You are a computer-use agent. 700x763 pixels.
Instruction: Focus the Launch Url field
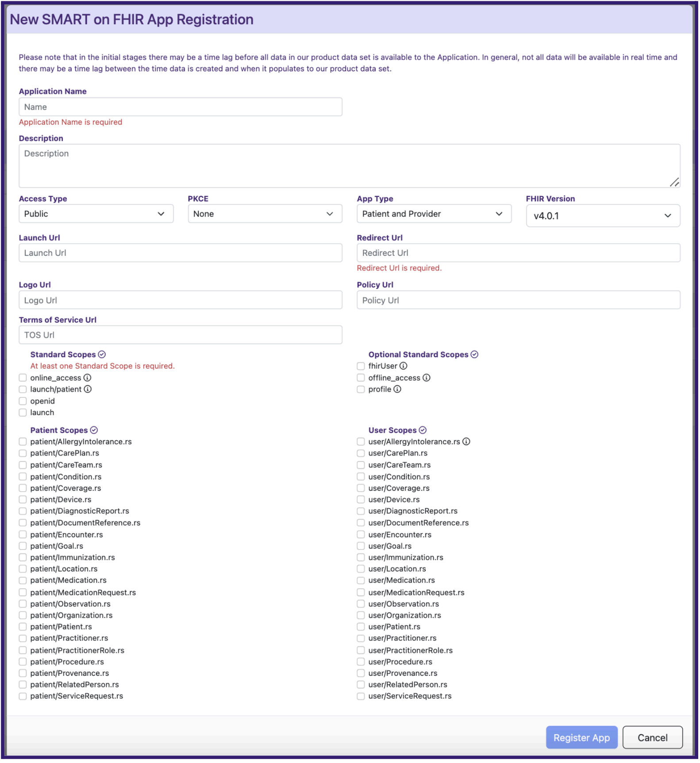[x=181, y=253]
